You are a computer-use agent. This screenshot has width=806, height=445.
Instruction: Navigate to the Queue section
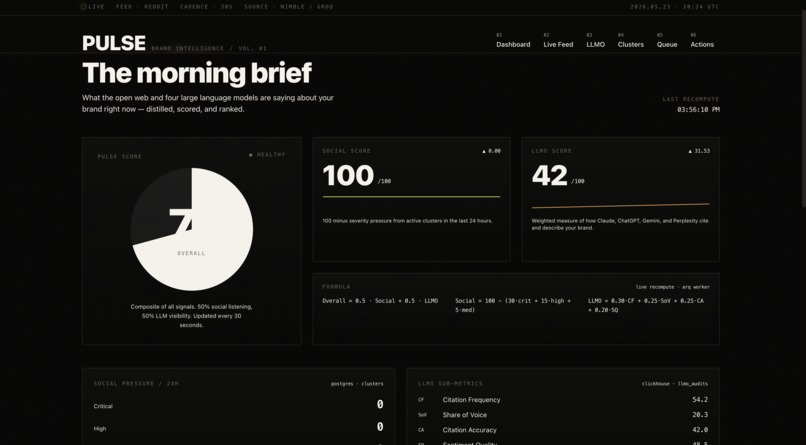tap(667, 45)
